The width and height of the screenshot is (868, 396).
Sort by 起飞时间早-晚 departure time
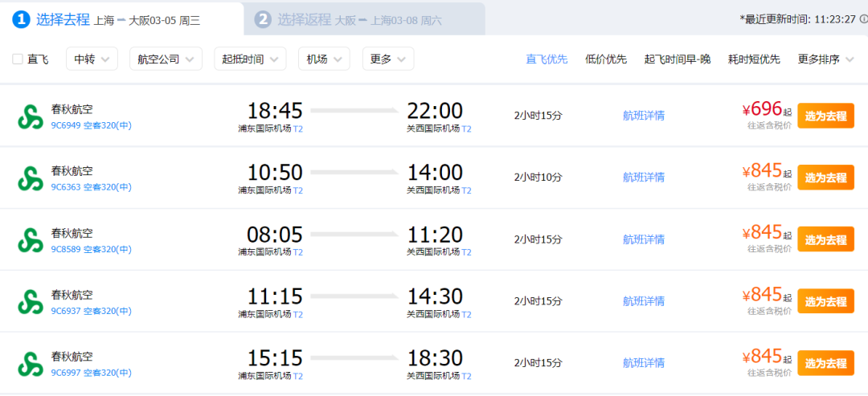[677, 59]
